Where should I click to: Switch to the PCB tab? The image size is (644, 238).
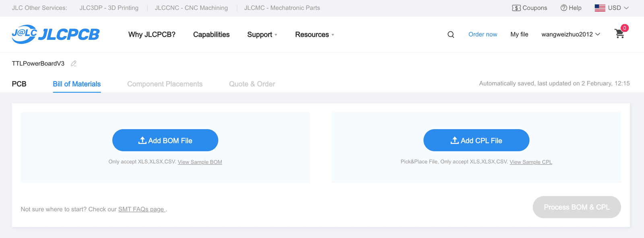(19, 84)
